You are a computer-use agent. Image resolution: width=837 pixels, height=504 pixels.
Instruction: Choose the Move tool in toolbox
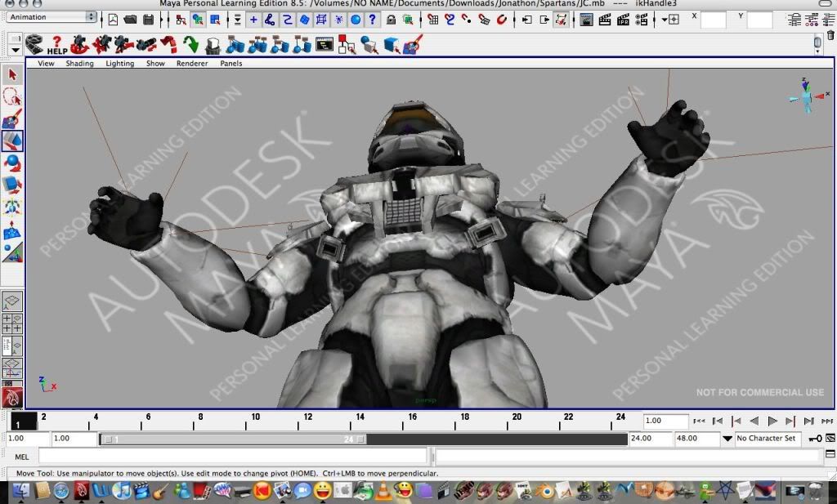pyautogui.click(x=12, y=140)
